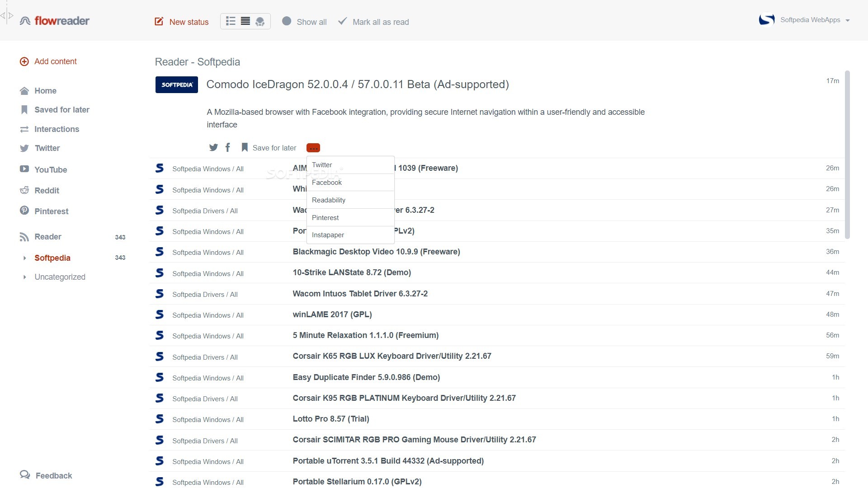Click the Softpedia feed logo thumbnail

pyautogui.click(x=177, y=84)
